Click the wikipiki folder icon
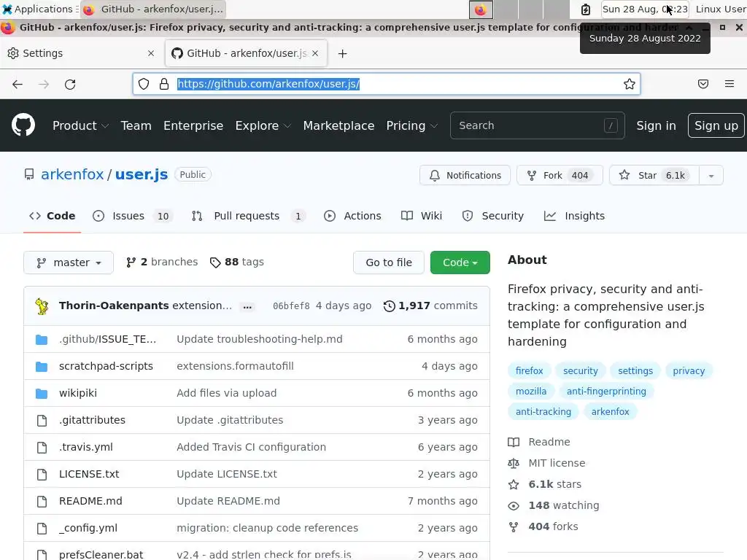 (x=42, y=393)
